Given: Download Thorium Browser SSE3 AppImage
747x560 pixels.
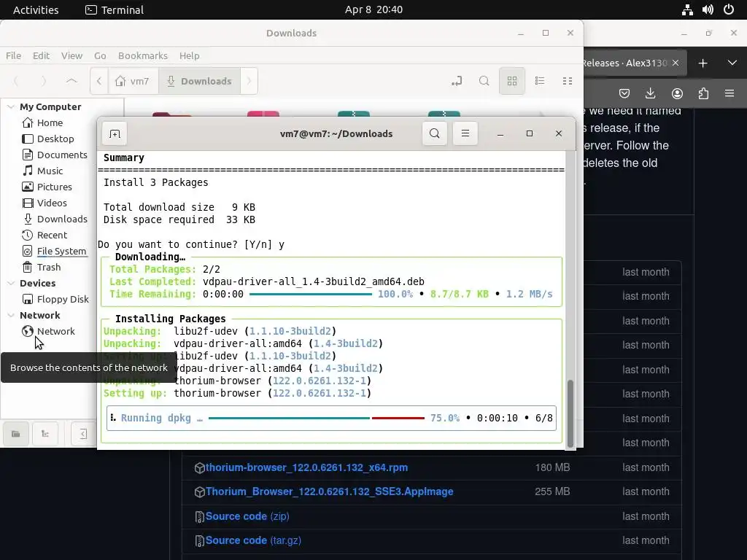Looking at the screenshot, I should pos(329,491).
